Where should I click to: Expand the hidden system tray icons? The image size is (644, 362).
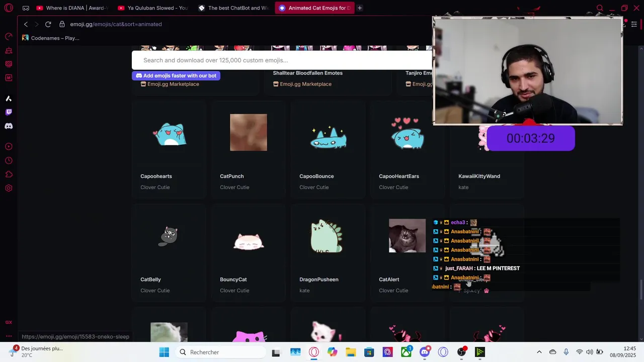tap(539, 352)
